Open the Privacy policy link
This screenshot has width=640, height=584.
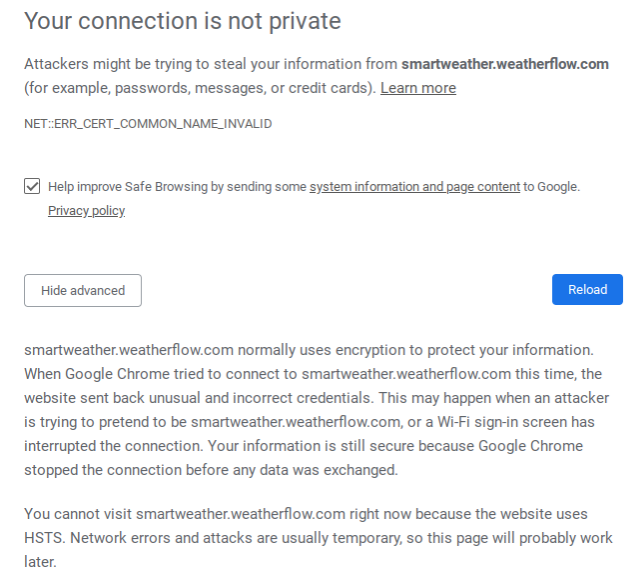click(86, 211)
